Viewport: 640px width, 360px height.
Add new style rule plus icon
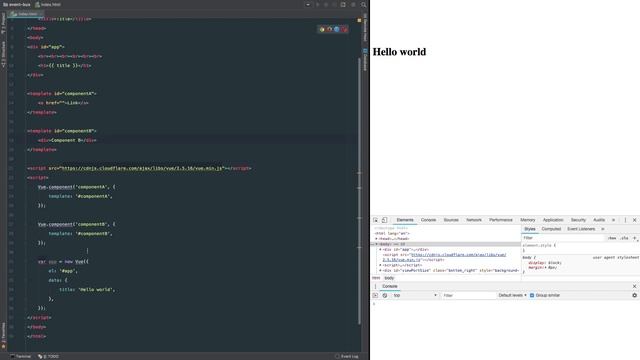pyautogui.click(x=635, y=238)
